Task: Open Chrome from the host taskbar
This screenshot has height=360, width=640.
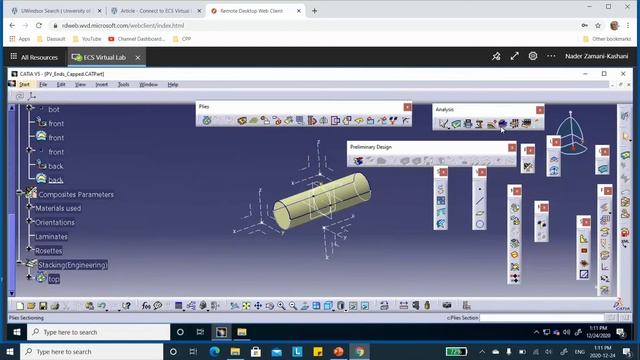Action: tap(359, 351)
